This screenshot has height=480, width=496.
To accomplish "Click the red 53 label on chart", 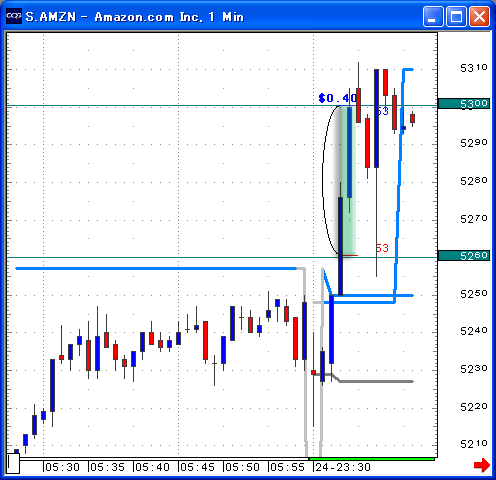I will click(x=382, y=248).
